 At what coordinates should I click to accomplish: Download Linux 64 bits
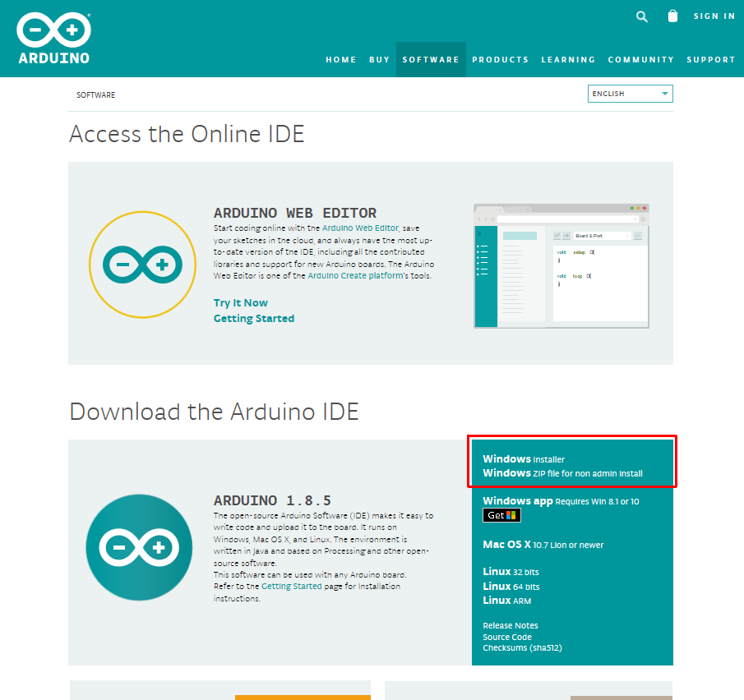tap(511, 586)
